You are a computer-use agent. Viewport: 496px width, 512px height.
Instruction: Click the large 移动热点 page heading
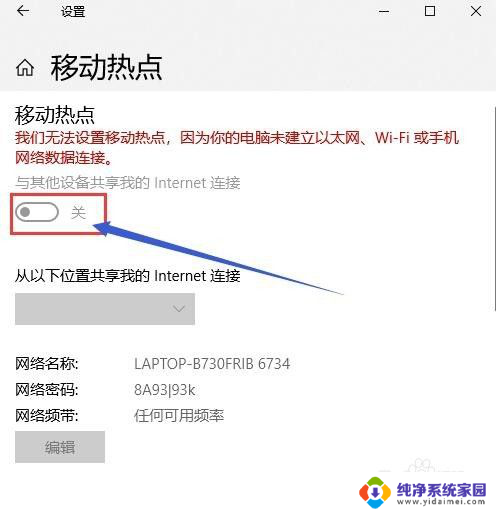click(107, 68)
